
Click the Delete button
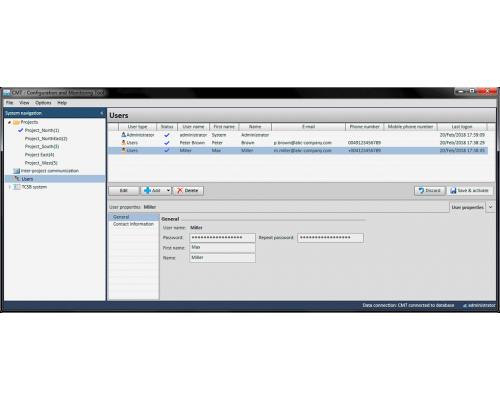coord(188,191)
